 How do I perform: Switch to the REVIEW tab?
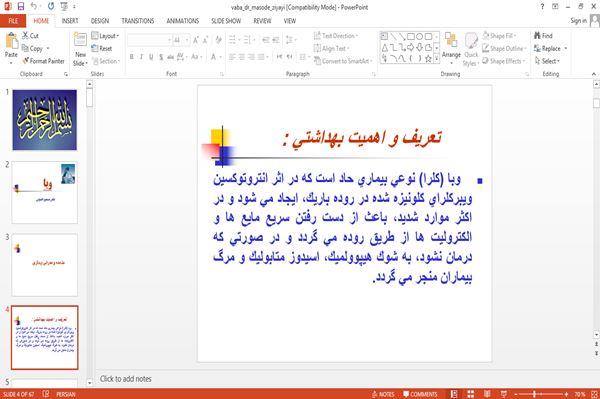click(262, 21)
